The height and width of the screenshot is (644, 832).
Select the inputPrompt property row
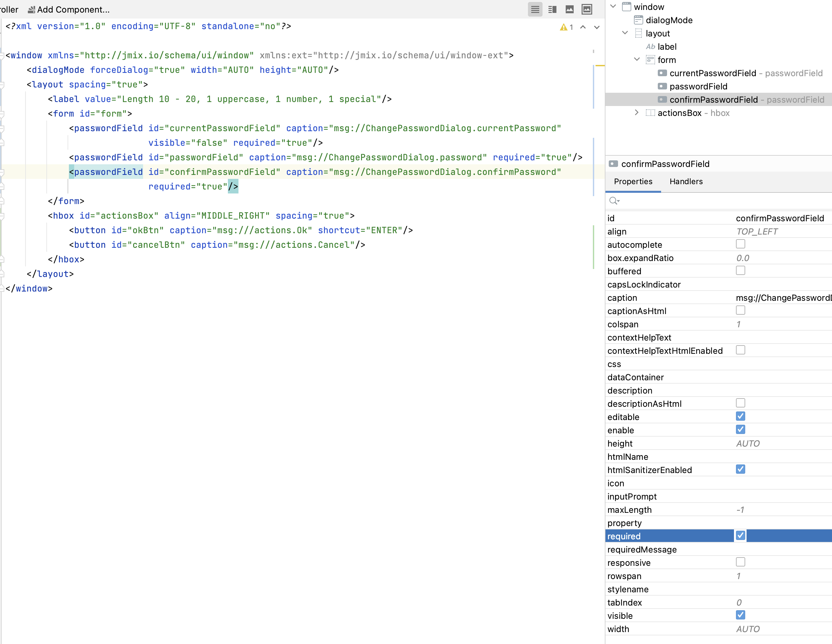click(718, 497)
